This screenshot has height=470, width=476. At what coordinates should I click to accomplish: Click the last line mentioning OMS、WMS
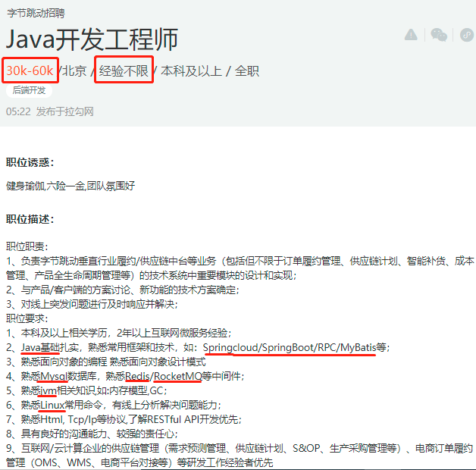139,462
